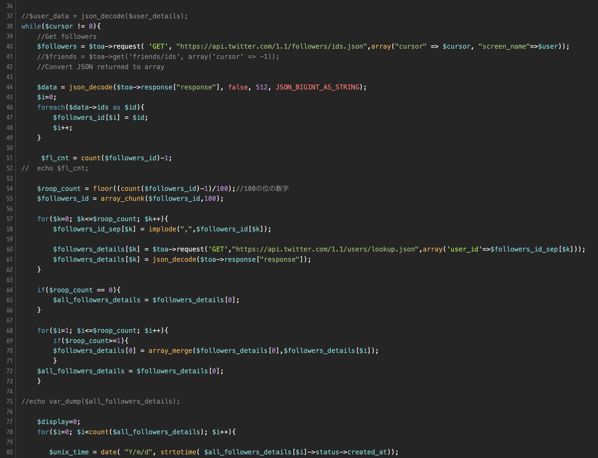Click the Japanese comment on line 54

pyautogui.click(x=262, y=189)
